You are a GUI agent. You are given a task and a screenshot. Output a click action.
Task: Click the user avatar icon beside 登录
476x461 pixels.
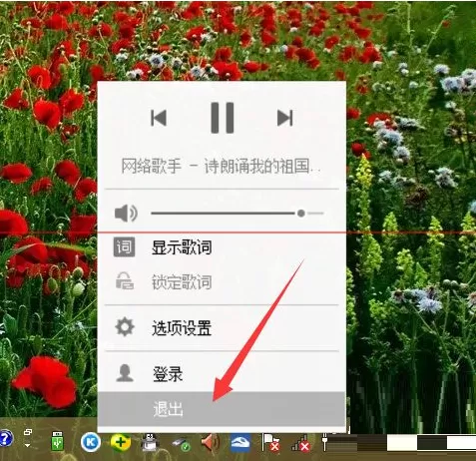[125, 373]
